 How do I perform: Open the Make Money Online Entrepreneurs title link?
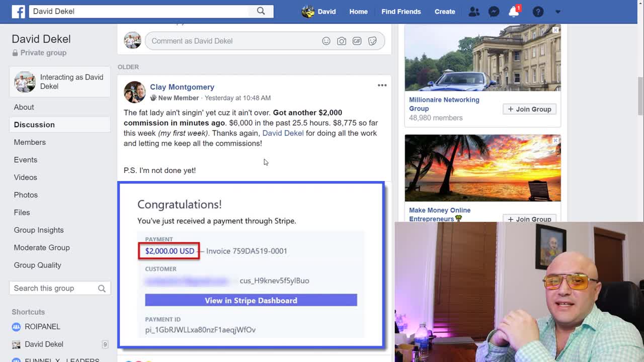(440, 215)
